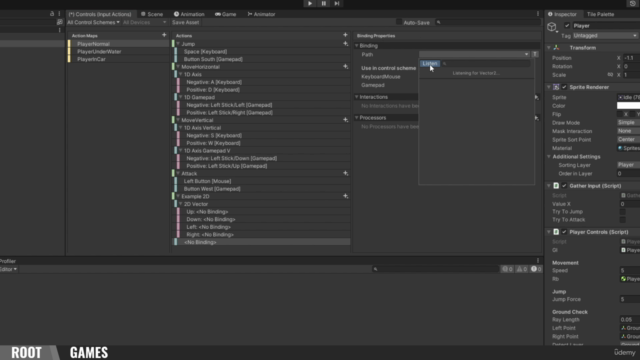Add binding to the Jump action
The image size is (640, 360).
coord(345,43)
